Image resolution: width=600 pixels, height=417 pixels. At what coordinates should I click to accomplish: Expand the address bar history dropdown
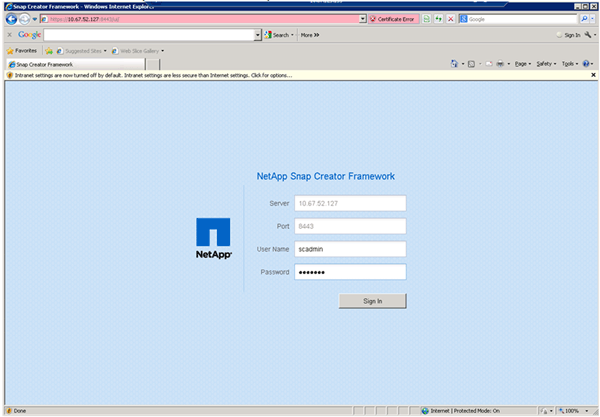[x=363, y=19]
